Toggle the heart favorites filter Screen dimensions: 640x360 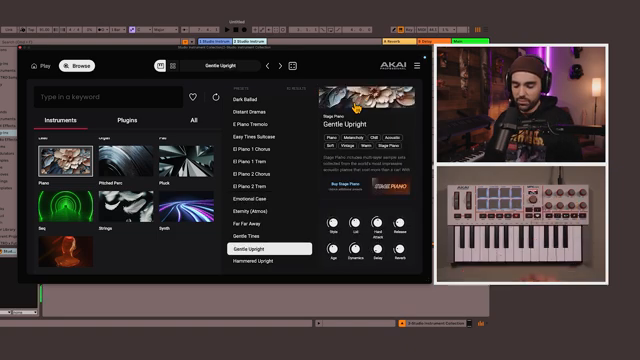click(x=193, y=97)
